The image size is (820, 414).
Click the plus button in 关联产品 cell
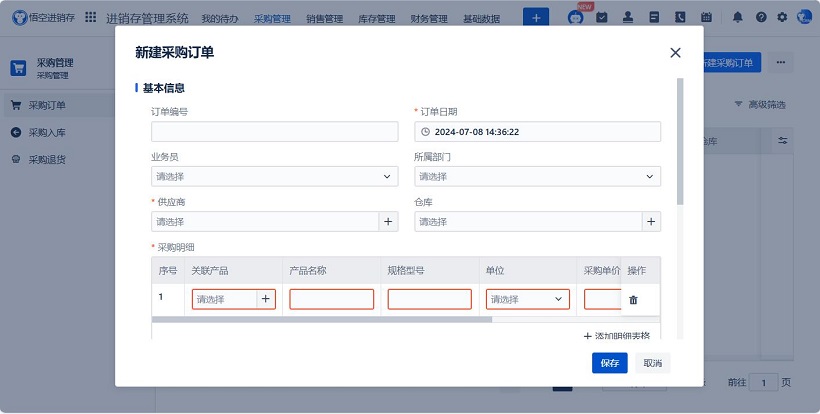(x=266, y=299)
